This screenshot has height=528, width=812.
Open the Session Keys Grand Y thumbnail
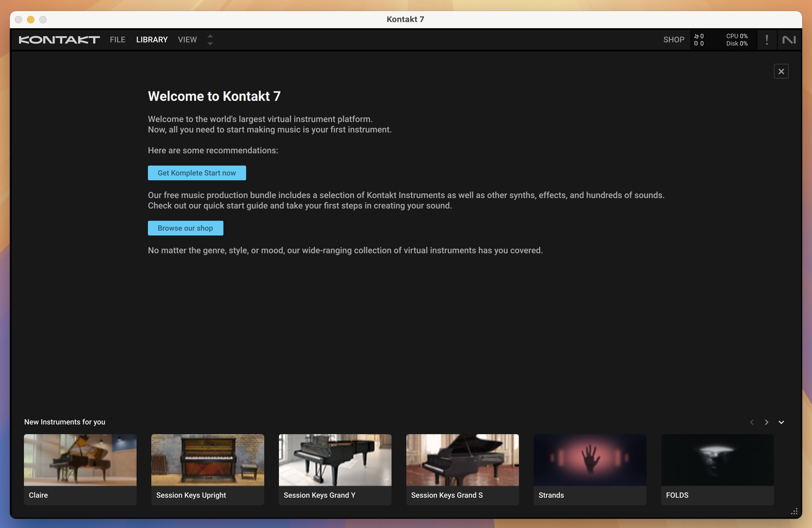335,460
